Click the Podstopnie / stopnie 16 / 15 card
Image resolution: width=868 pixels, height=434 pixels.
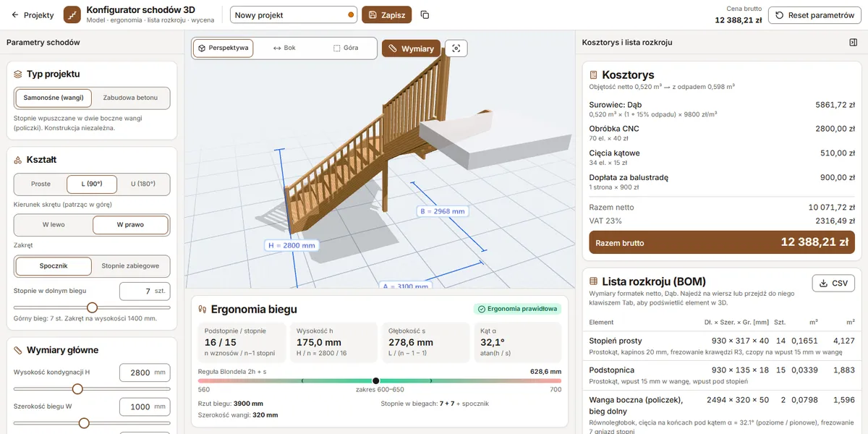click(x=242, y=342)
